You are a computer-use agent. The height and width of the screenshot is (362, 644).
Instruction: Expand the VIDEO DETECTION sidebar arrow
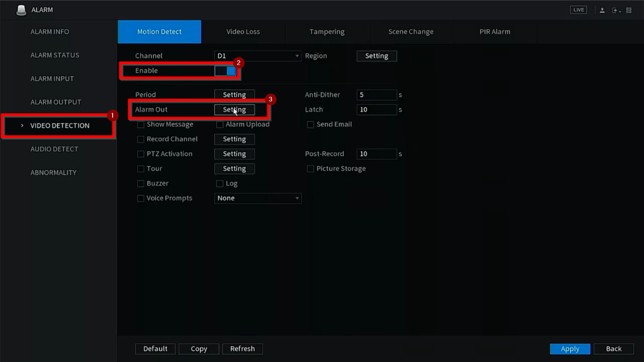pos(22,126)
